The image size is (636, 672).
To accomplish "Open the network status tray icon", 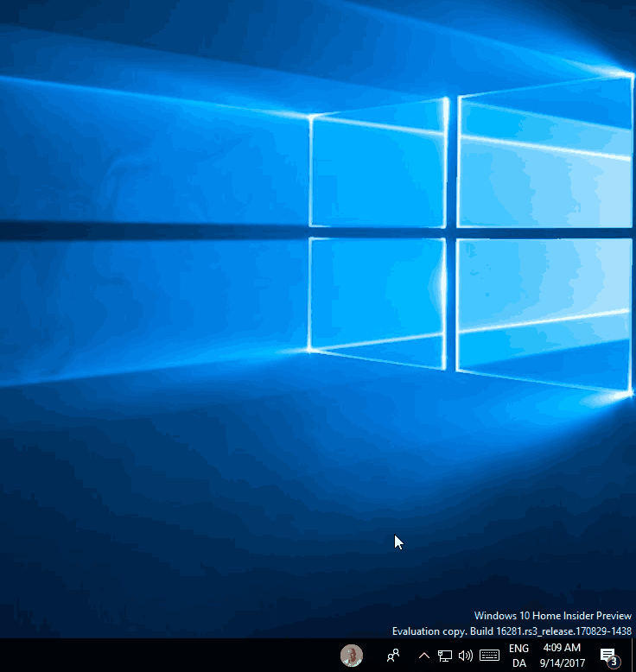I will (444, 656).
